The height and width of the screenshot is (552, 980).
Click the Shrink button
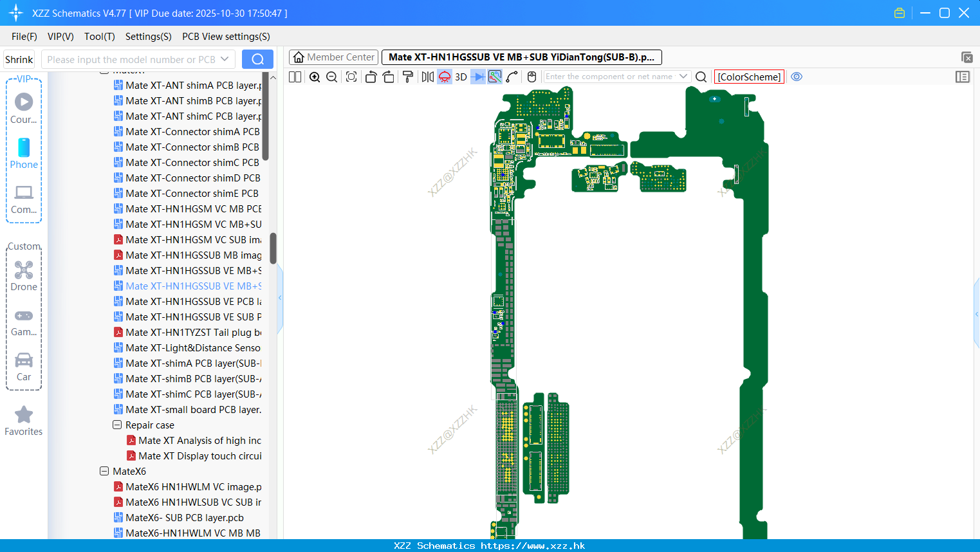pyautogui.click(x=19, y=59)
